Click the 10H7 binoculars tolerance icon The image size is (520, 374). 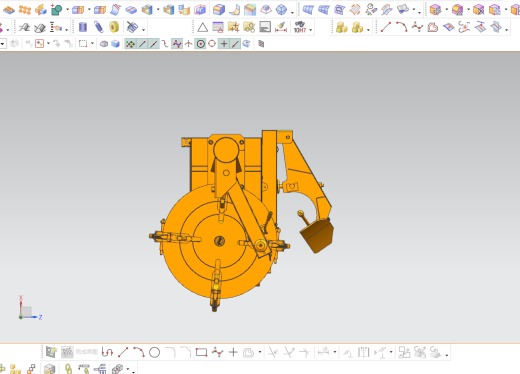pyautogui.click(x=300, y=27)
